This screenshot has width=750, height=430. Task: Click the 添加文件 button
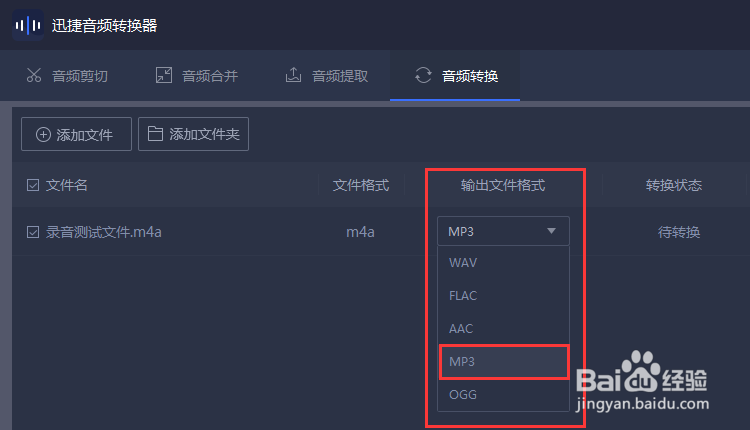[76, 134]
